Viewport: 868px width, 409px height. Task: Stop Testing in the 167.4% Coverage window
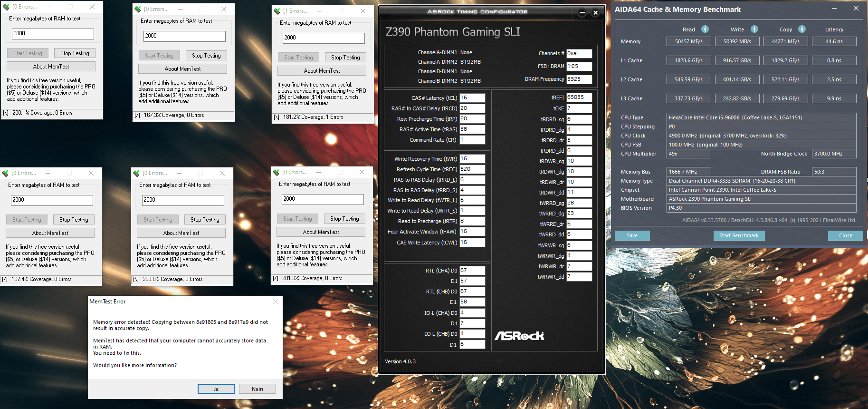pyautogui.click(x=74, y=220)
